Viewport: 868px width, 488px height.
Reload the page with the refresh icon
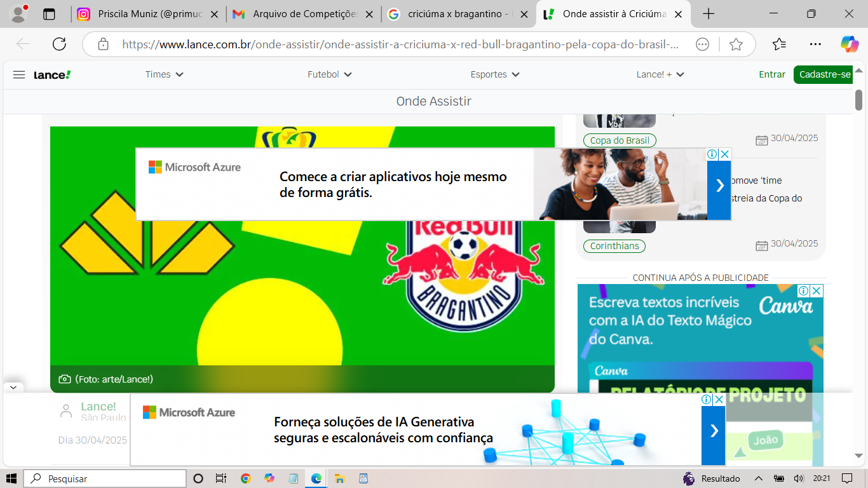click(x=59, y=44)
